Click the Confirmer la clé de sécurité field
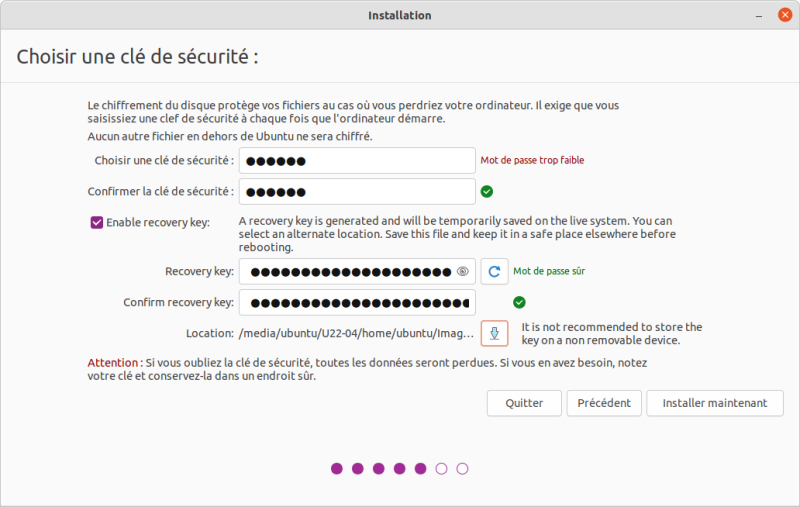800x507 pixels. click(356, 191)
